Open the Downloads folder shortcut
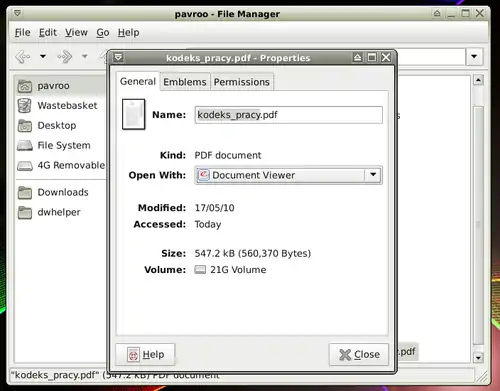 tap(60, 192)
